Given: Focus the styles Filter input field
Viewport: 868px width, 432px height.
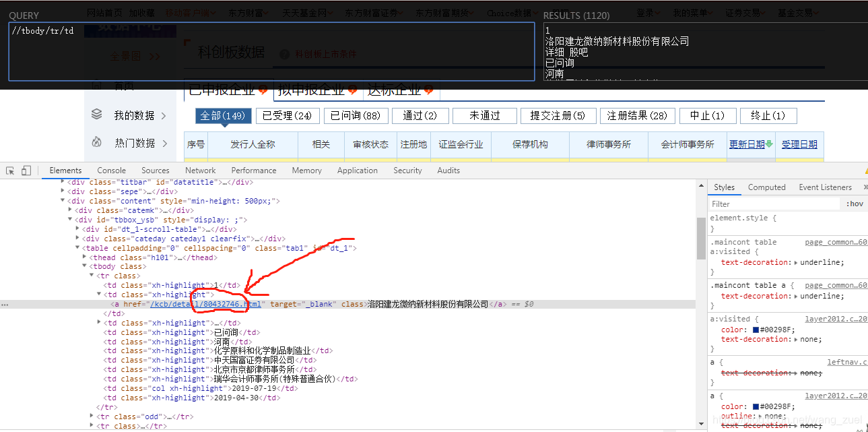Looking at the screenshot, I should [x=774, y=204].
